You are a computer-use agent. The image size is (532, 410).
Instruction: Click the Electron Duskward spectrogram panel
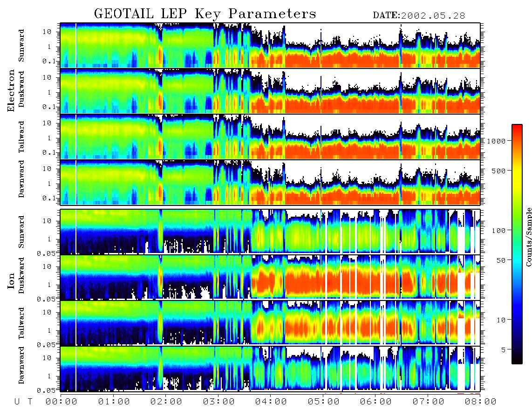tap(270, 91)
